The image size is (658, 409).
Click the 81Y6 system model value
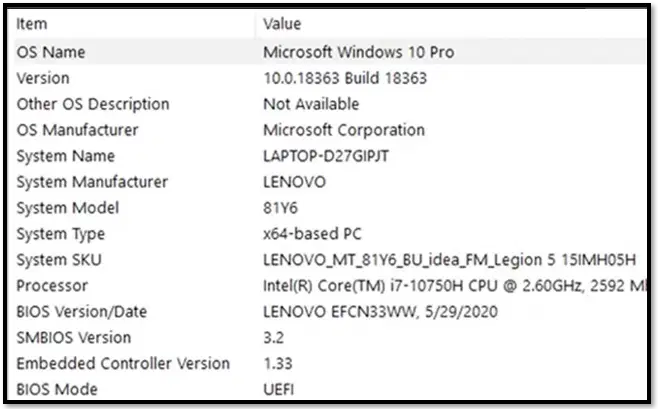[x=280, y=208]
